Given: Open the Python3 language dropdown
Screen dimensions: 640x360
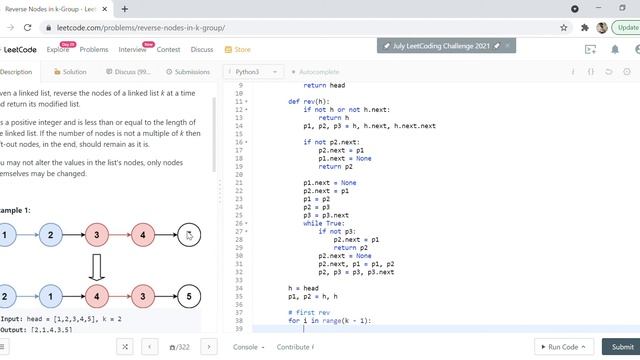Looking at the screenshot, I should click(253, 72).
